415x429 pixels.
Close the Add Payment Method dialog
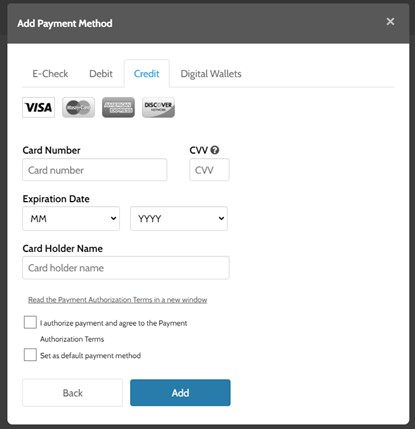pyautogui.click(x=390, y=22)
